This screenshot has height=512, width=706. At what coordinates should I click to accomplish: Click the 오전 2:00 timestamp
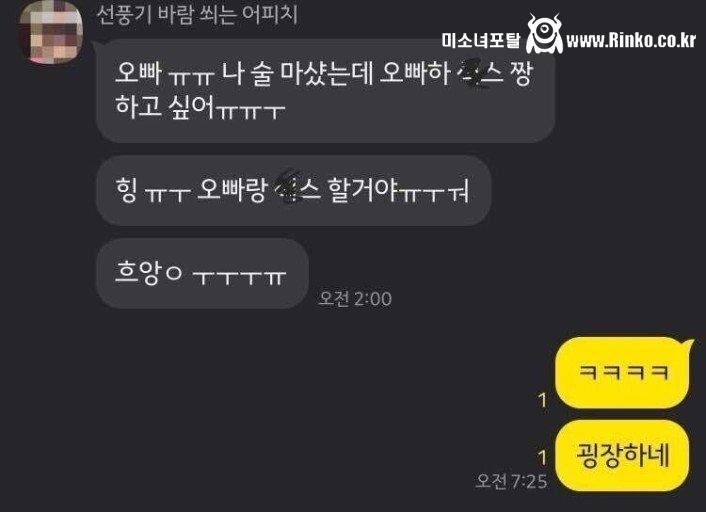click(x=355, y=299)
